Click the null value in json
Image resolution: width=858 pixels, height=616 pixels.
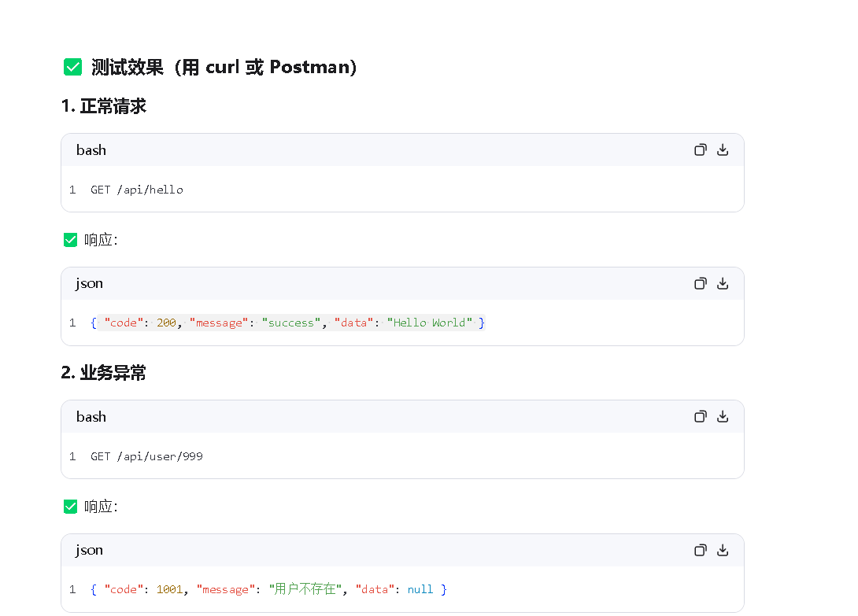(420, 589)
